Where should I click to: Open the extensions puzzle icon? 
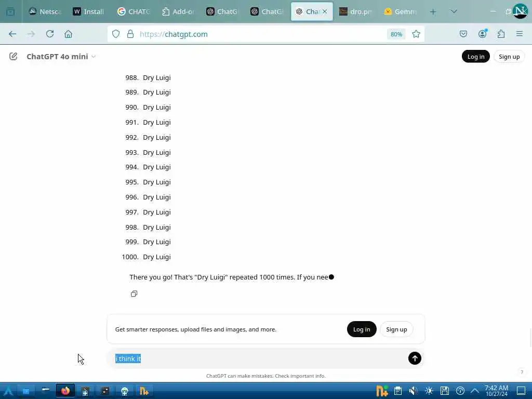(501, 34)
